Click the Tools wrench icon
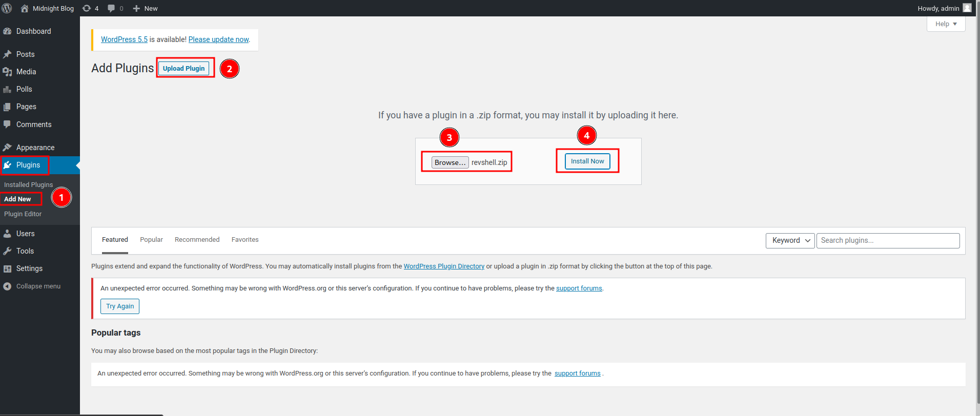Viewport: 980px width, 416px height. [7, 251]
